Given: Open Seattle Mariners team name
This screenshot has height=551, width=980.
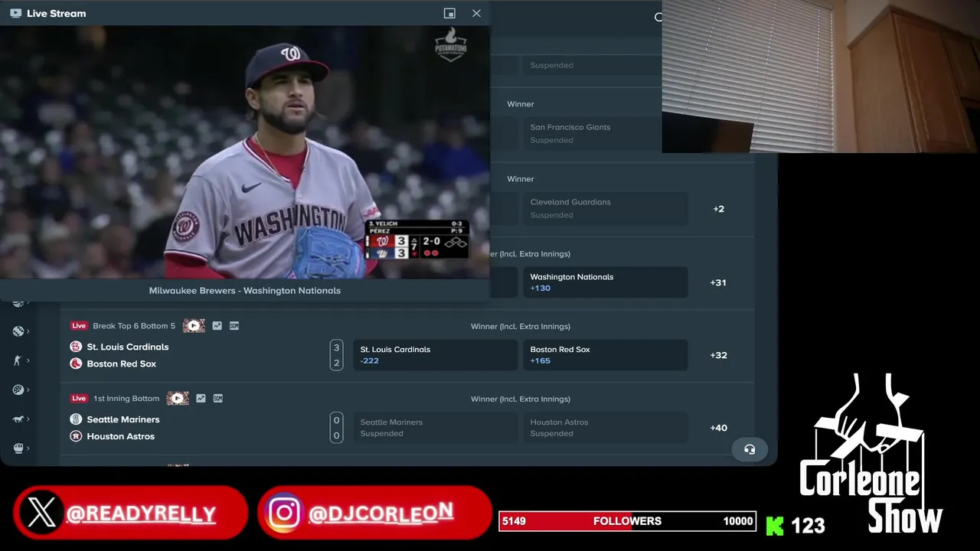Looking at the screenshot, I should pos(123,419).
